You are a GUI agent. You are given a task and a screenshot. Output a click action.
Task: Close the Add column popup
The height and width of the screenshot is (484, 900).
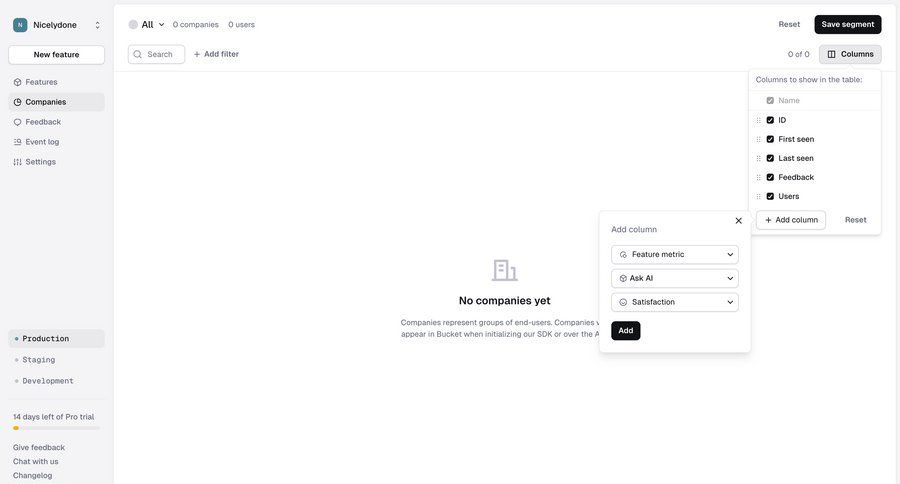pyautogui.click(x=739, y=221)
